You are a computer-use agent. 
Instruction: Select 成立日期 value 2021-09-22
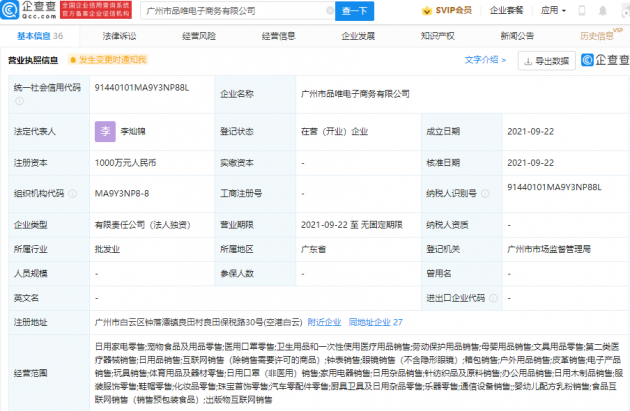530,131
